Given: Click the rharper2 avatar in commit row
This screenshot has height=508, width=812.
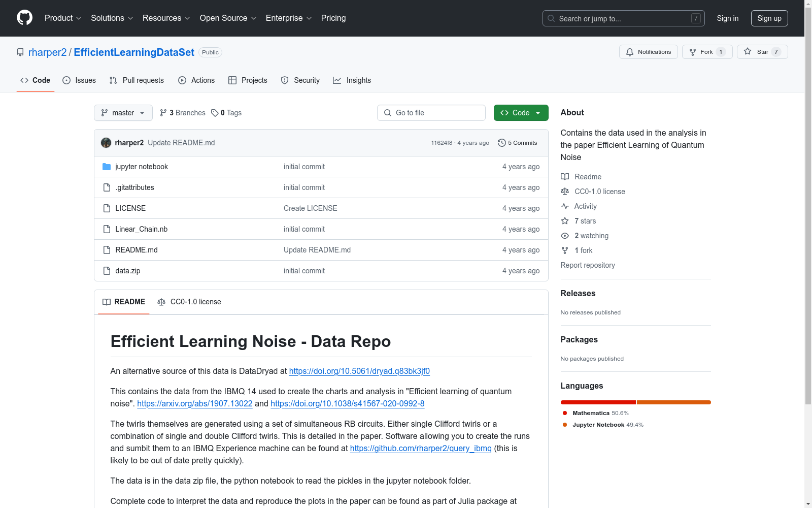Looking at the screenshot, I should point(106,143).
